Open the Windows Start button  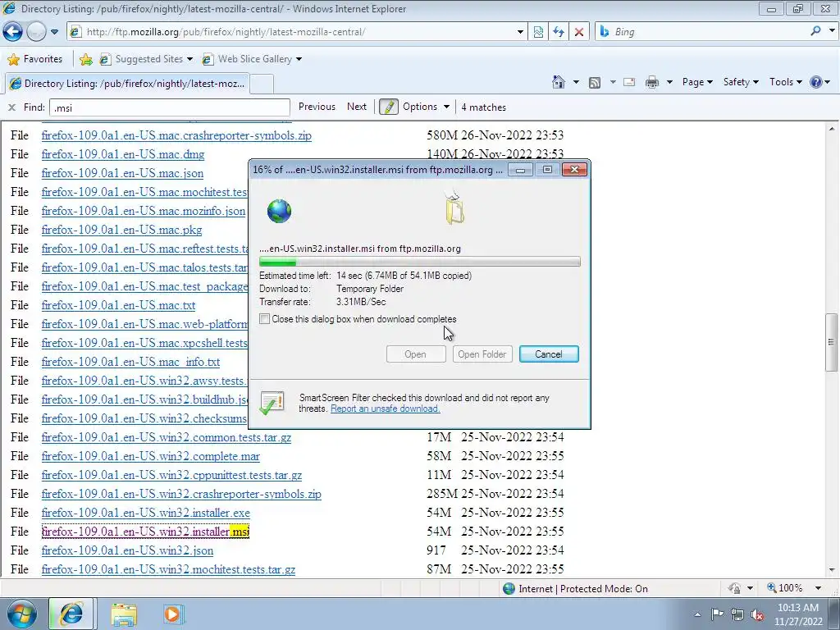[21, 614]
